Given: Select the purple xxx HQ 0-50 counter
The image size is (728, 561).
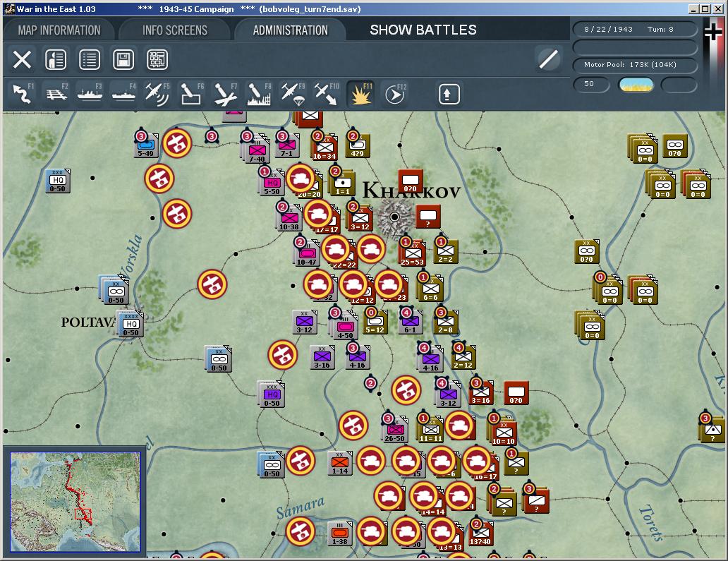Looking at the screenshot, I should 272,394.
